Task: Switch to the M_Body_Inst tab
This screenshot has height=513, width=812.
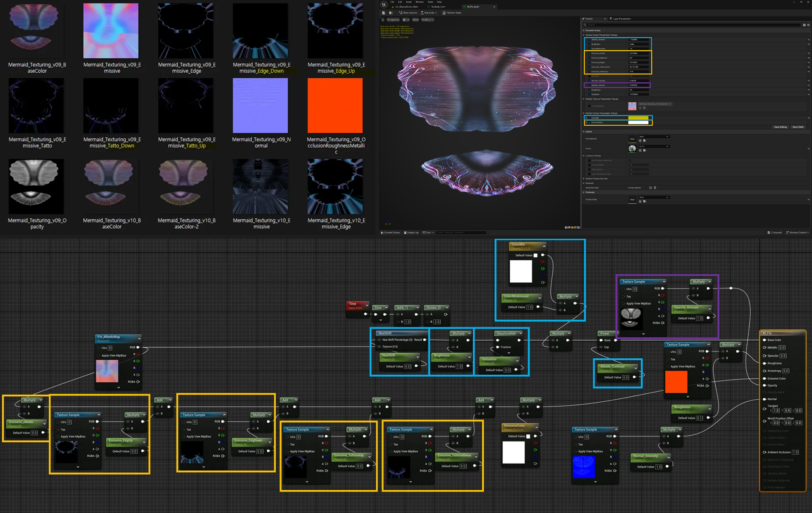Action: click(x=436, y=7)
